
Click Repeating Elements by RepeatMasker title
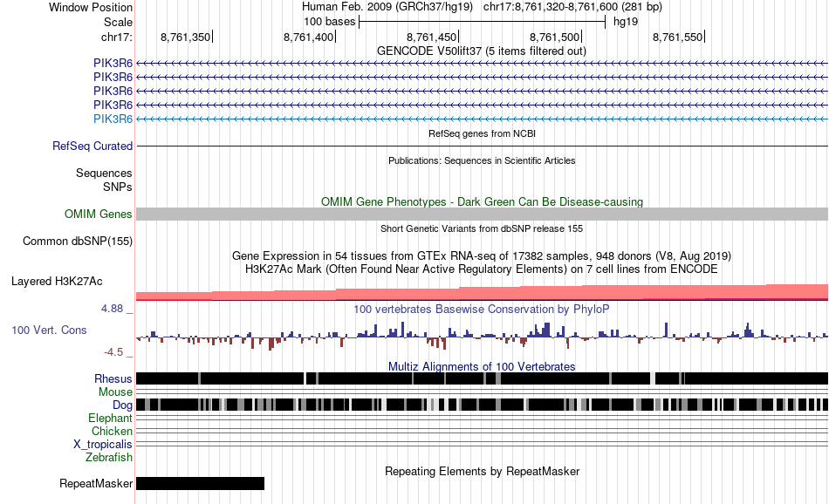(x=483, y=471)
